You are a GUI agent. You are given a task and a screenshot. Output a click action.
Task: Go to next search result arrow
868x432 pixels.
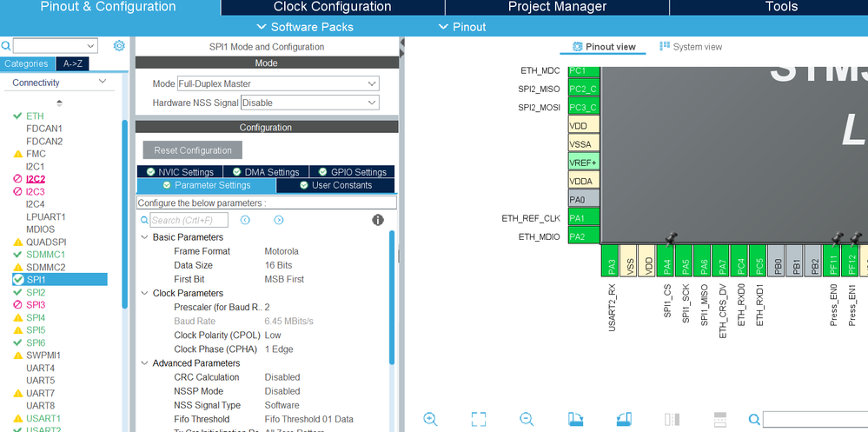click(278, 220)
